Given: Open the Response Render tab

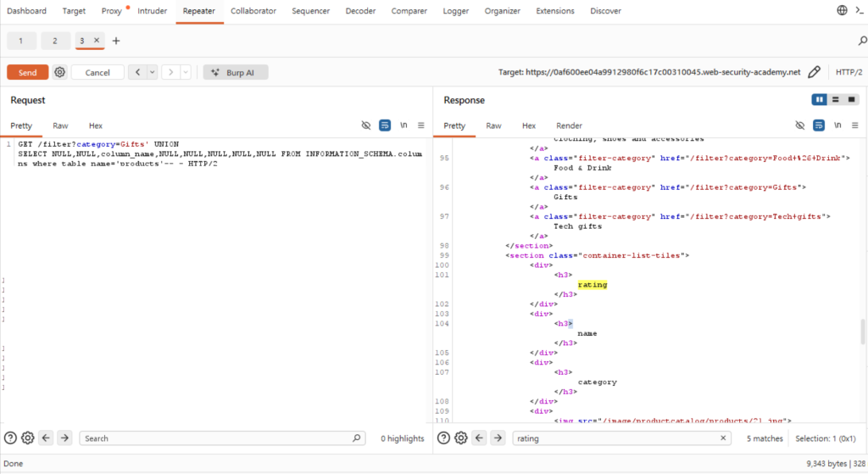Looking at the screenshot, I should (x=569, y=125).
